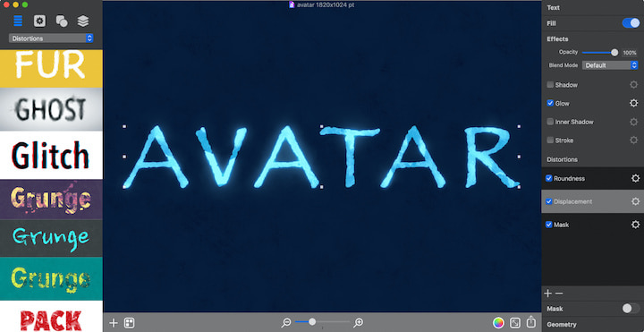
Task: Apply the Glitch style preset
Action: click(x=51, y=156)
